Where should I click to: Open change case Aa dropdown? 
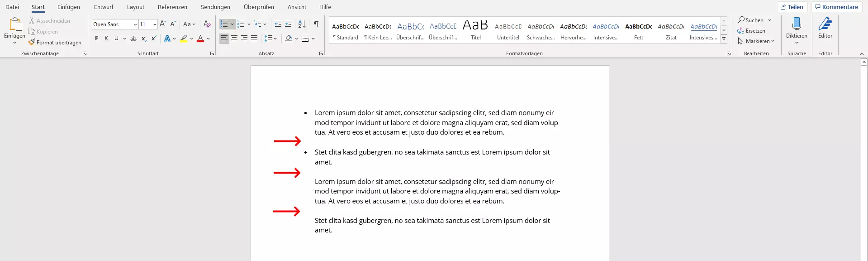(x=189, y=24)
